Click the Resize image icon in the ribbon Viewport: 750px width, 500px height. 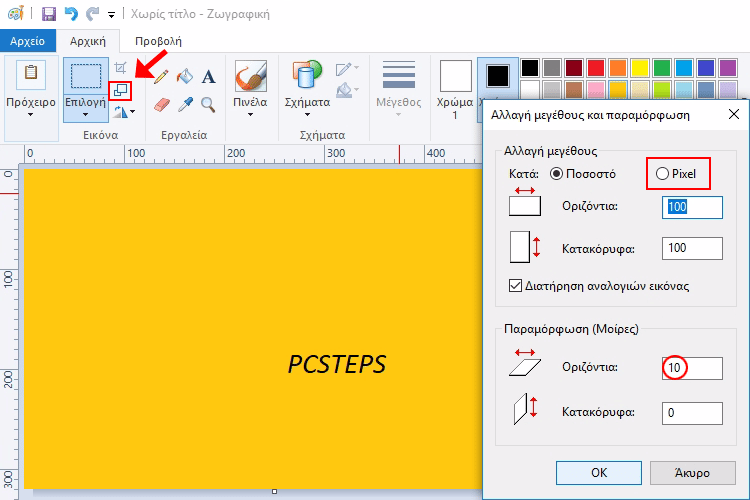click(x=120, y=90)
